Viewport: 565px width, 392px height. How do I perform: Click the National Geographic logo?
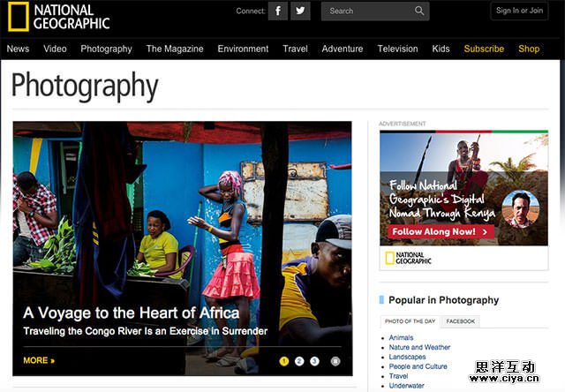tap(59, 17)
